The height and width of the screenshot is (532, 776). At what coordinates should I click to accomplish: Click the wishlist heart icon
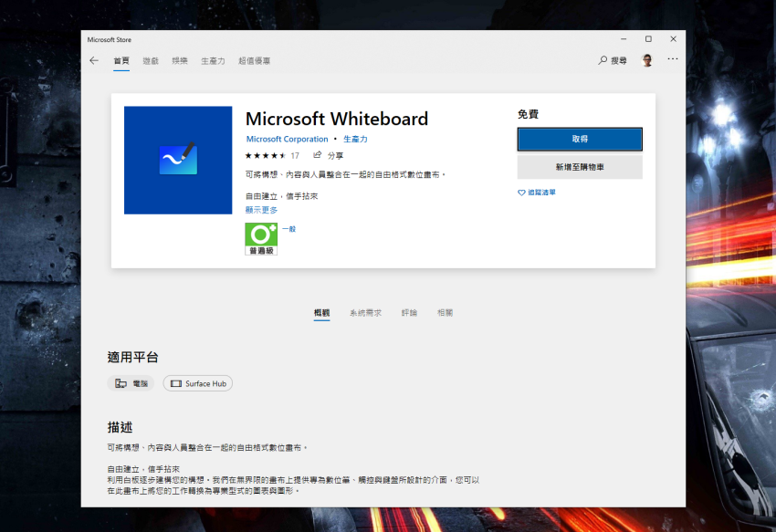tap(521, 193)
